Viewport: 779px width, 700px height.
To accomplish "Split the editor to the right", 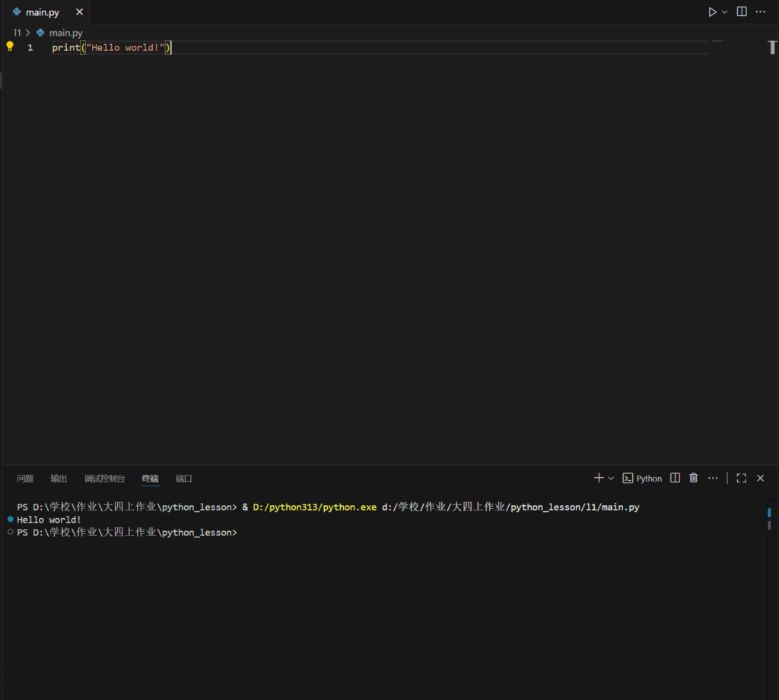I will (742, 12).
